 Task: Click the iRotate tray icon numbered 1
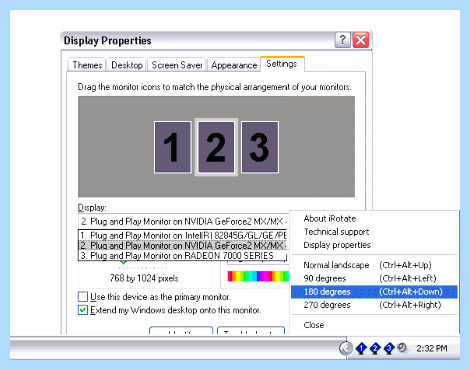coord(361,348)
